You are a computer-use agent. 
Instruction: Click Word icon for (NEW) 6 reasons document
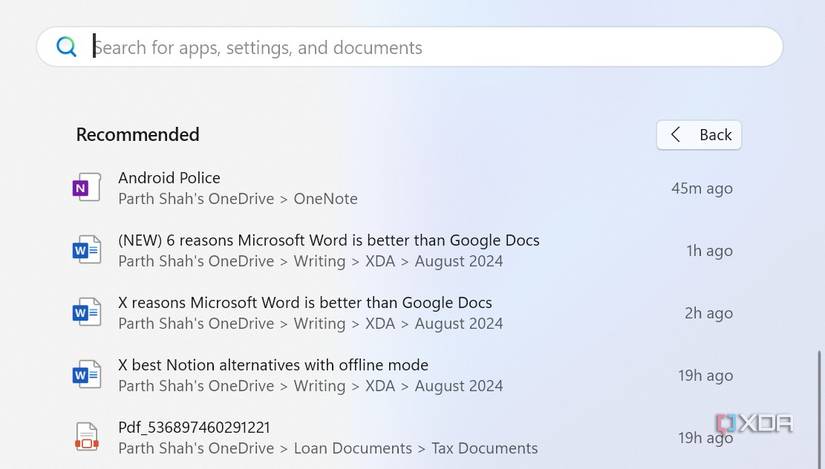(87, 250)
